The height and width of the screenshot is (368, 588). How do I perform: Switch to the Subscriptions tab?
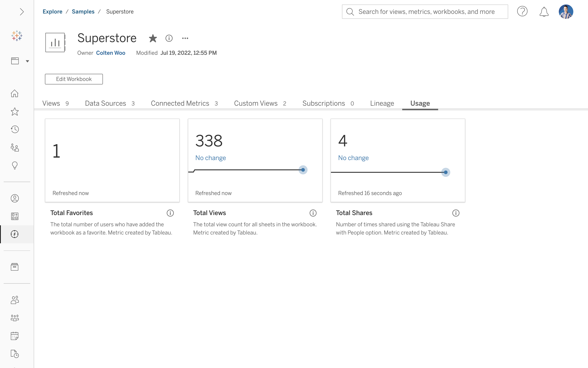[328, 103]
